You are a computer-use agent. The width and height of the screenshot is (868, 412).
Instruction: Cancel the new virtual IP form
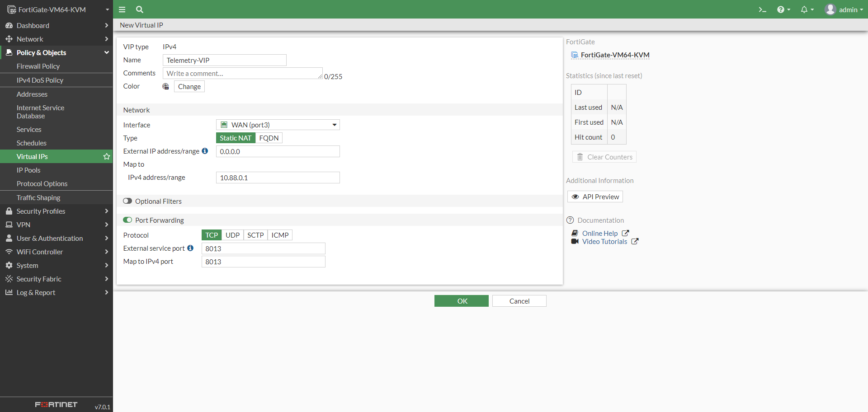tap(519, 301)
